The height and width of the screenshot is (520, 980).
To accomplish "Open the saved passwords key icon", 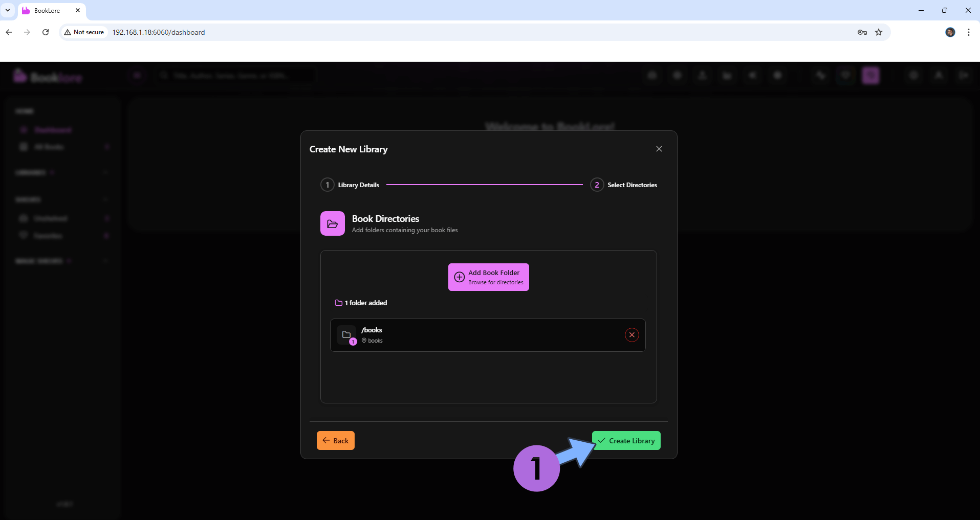I will point(862,32).
